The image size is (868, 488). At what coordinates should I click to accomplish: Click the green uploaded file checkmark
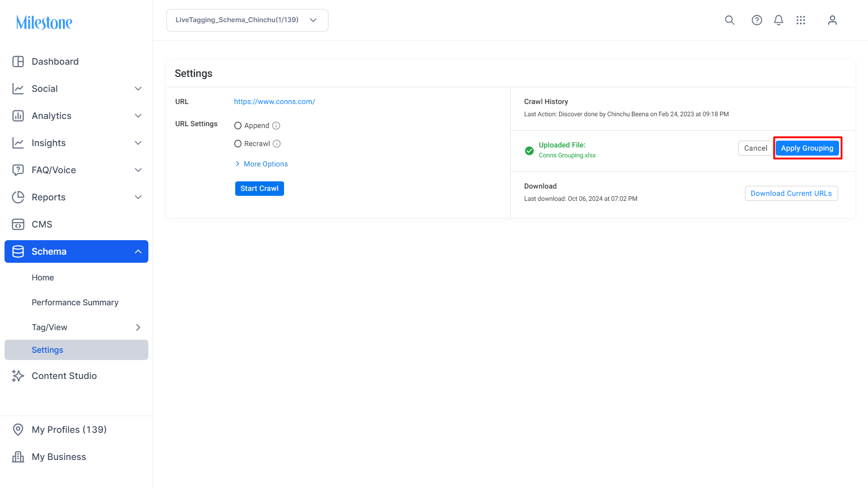click(x=529, y=151)
